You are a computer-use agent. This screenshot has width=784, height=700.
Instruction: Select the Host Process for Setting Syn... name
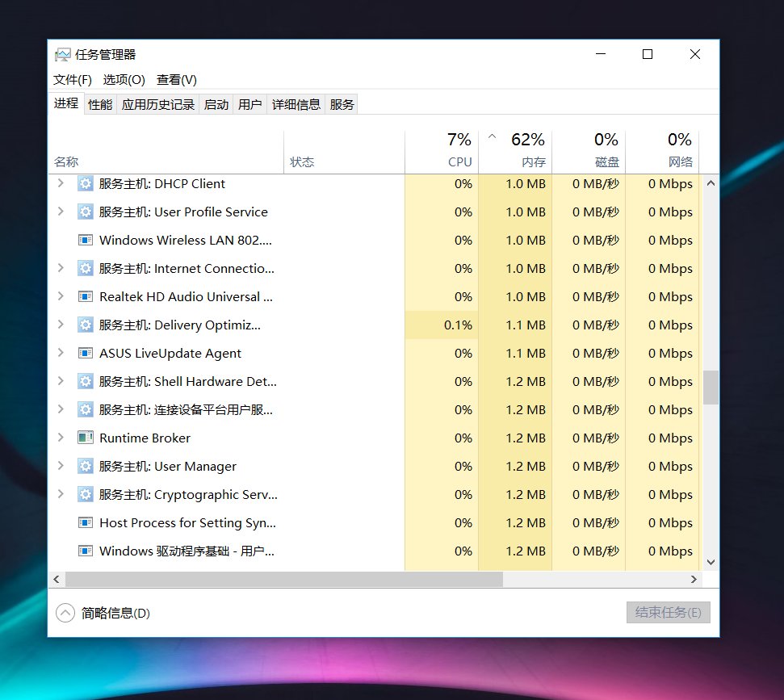pos(187,523)
